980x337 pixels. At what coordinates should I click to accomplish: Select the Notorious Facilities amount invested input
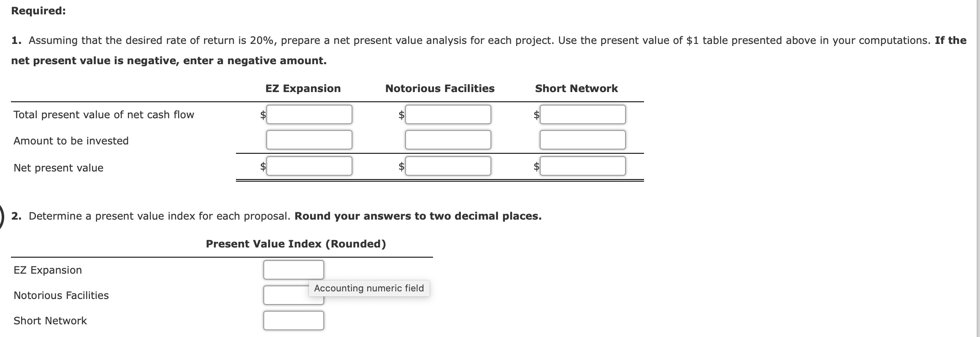448,141
